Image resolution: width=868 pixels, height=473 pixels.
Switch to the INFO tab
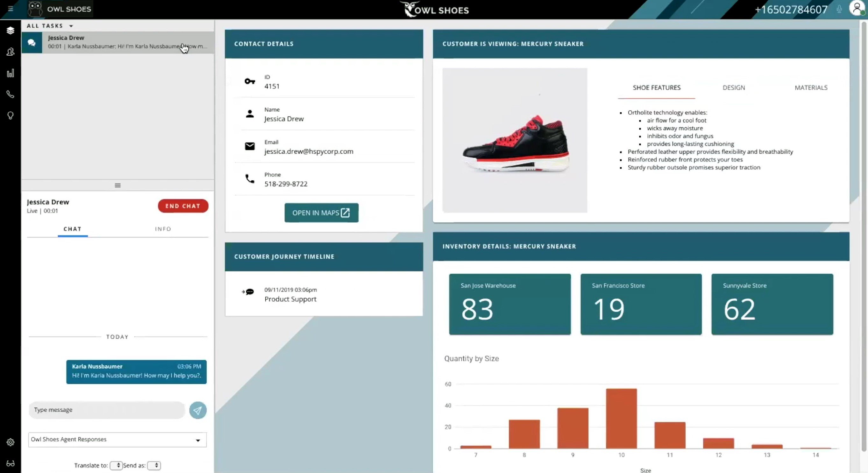tap(163, 228)
